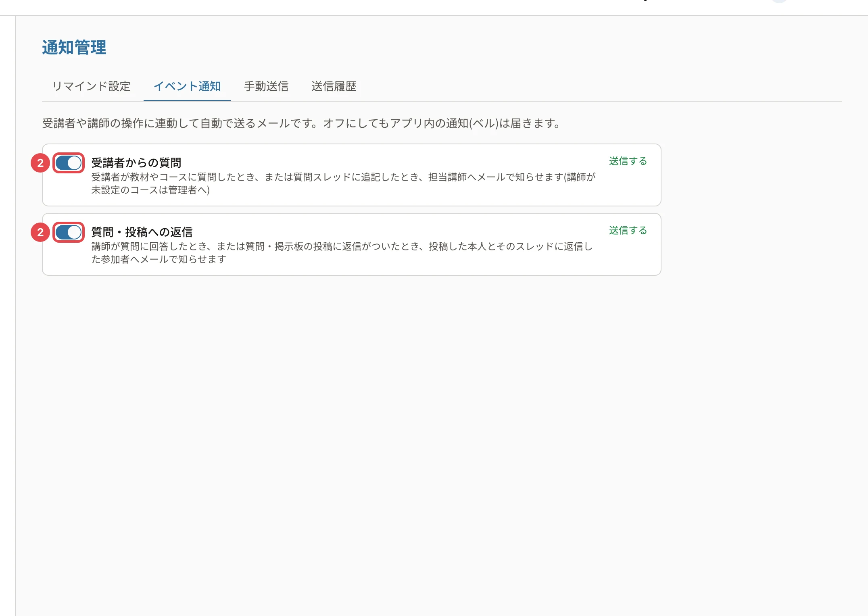Click the description starting 受講者が教材やコースに質問
The width and height of the screenshot is (868, 616).
click(x=343, y=183)
